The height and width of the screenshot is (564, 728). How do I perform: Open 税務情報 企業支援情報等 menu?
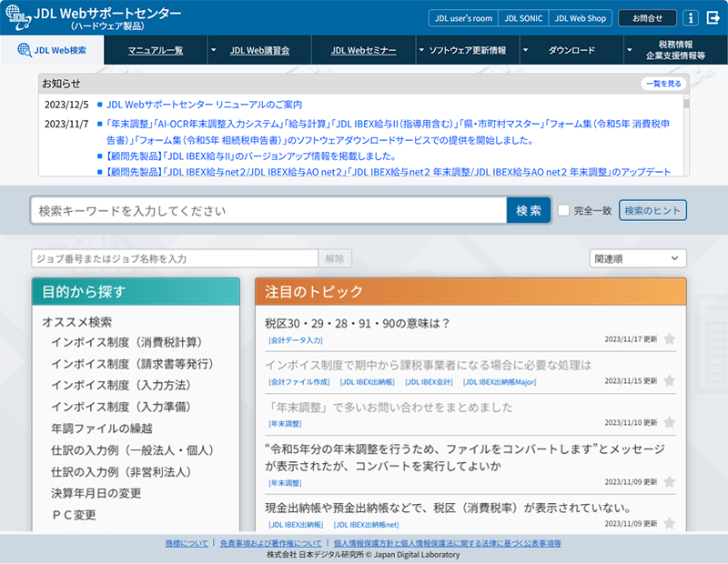pos(675,50)
